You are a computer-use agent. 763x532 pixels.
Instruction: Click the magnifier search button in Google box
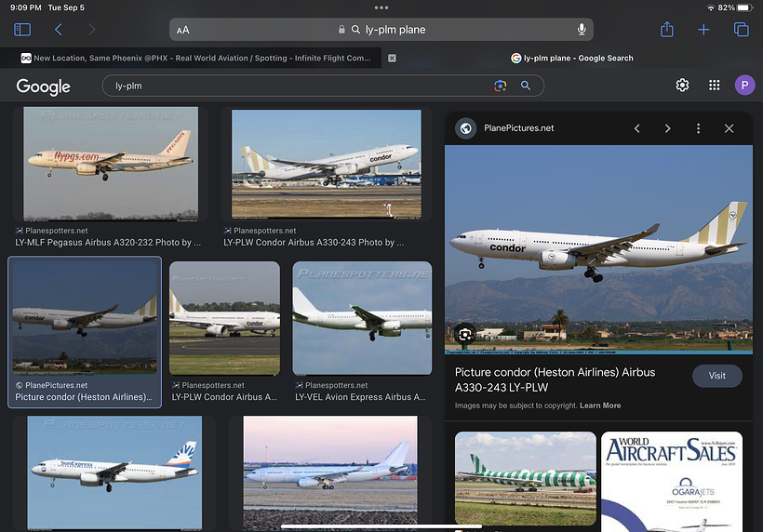pos(526,86)
